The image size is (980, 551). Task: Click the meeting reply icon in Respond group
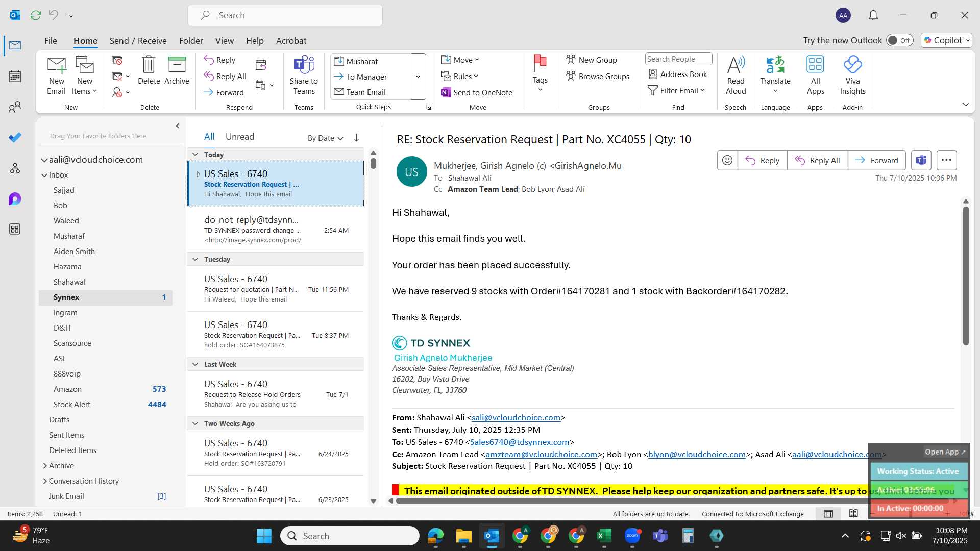(x=261, y=65)
